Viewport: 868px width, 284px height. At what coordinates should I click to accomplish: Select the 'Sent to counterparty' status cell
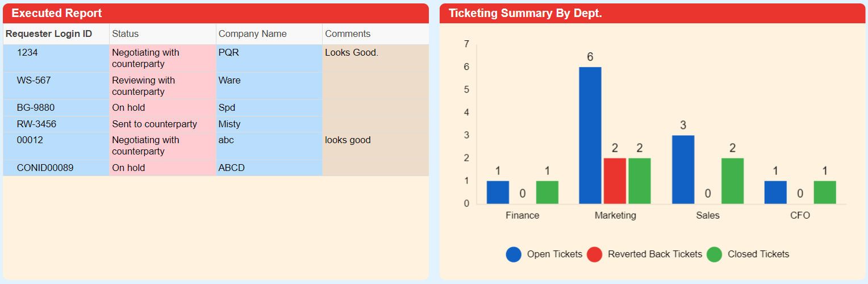[162, 124]
